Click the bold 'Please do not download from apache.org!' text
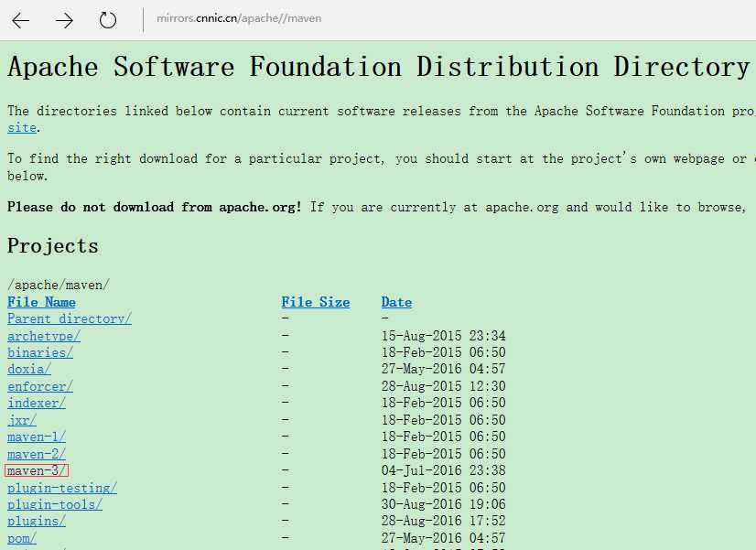The height and width of the screenshot is (550, 756). point(155,207)
